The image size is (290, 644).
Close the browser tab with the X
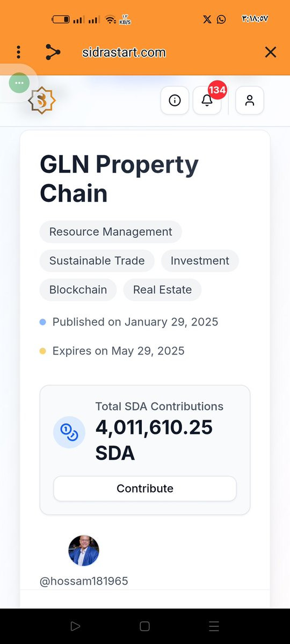pos(270,52)
